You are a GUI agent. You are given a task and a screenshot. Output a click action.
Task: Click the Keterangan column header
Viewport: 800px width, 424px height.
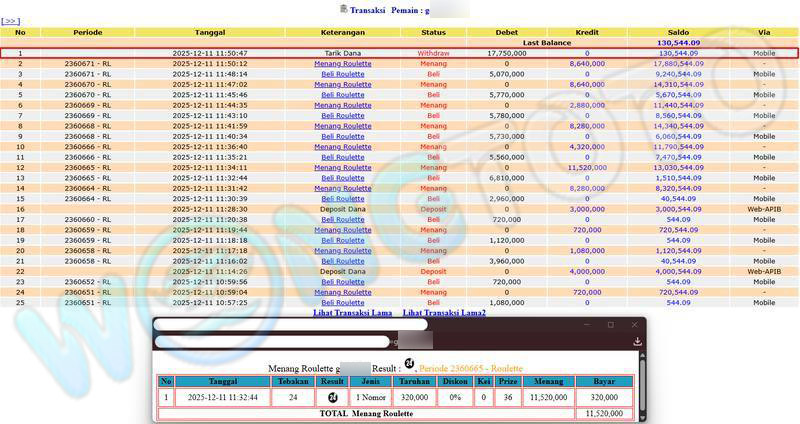coord(343,32)
